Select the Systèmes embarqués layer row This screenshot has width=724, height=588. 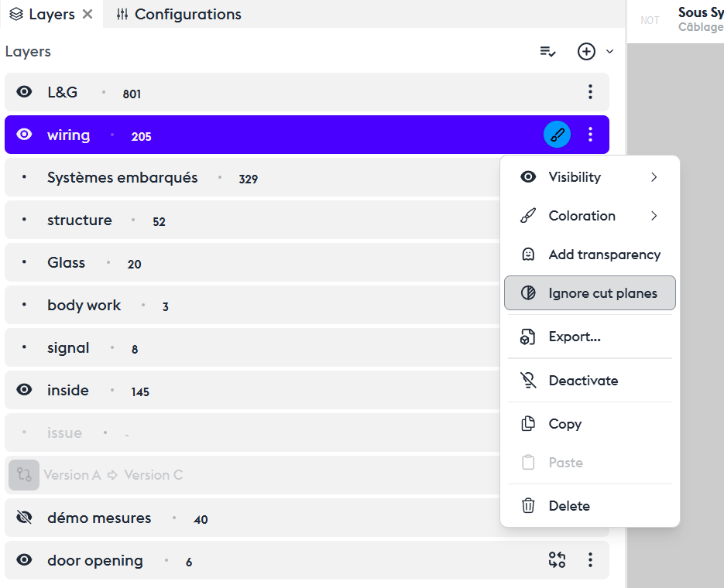[122, 178]
